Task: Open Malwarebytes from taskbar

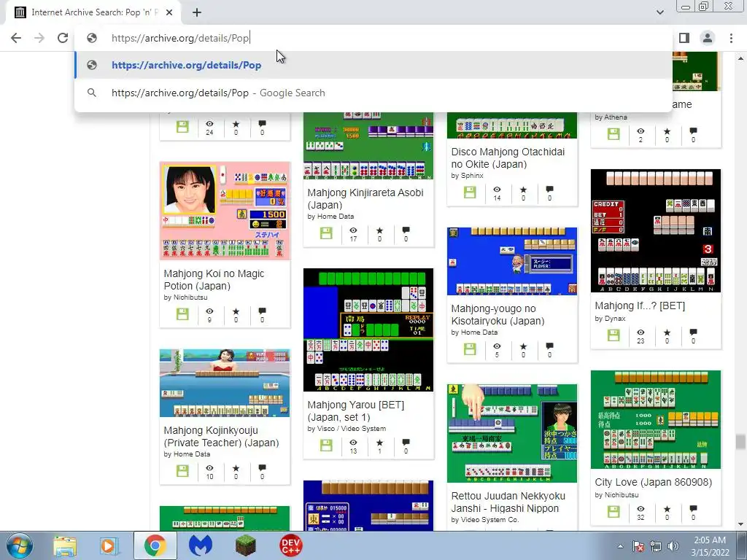Action: (201, 545)
